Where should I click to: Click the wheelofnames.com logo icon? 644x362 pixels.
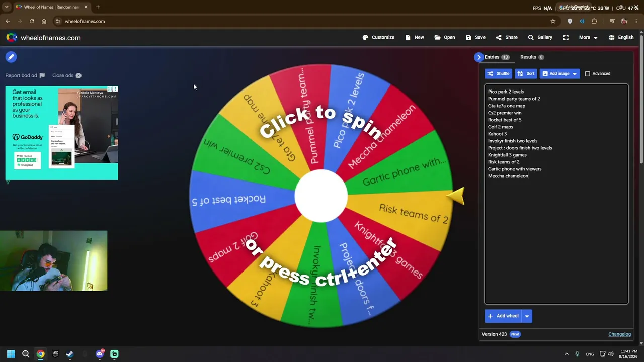coord(12,38)
